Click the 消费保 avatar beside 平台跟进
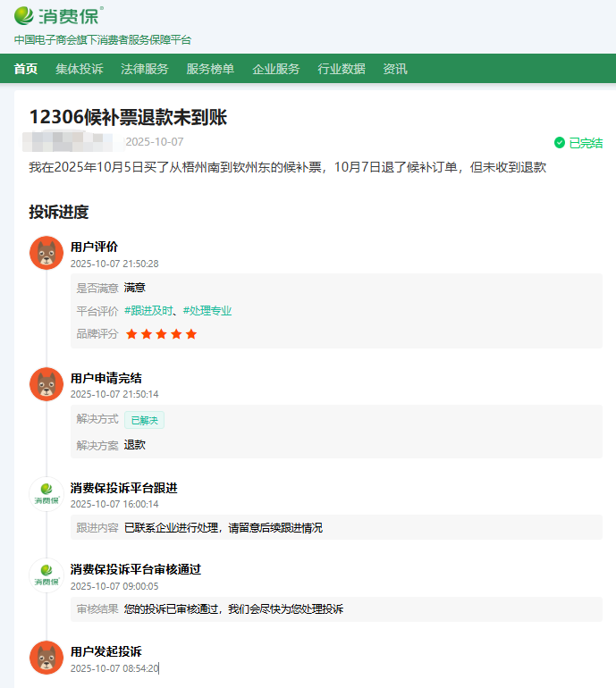 click(46, 494)
